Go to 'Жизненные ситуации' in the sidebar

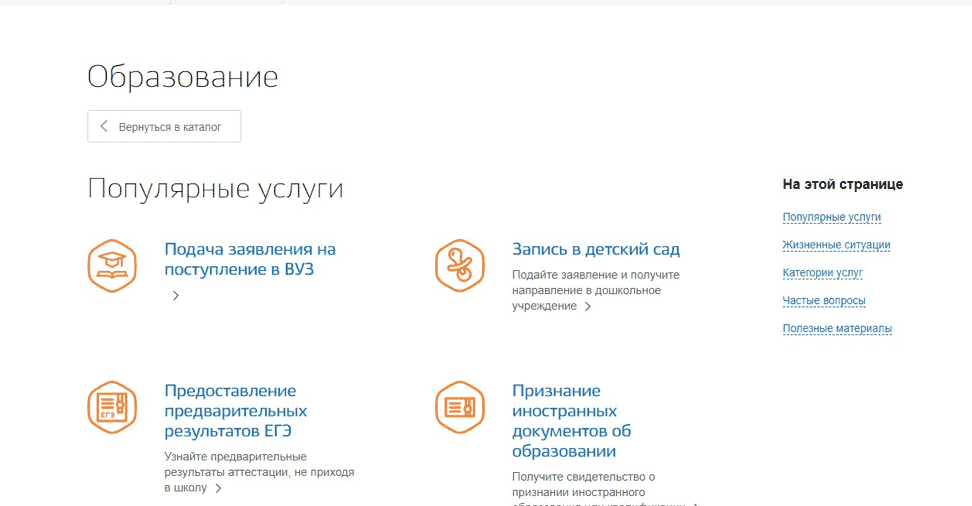coord(836,245)
